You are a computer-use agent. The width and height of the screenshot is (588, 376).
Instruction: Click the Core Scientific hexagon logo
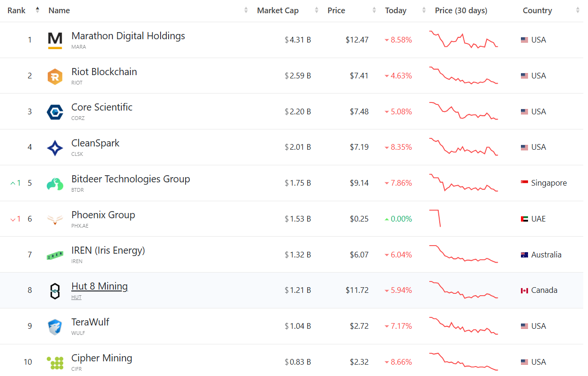(x=55, y=112)
